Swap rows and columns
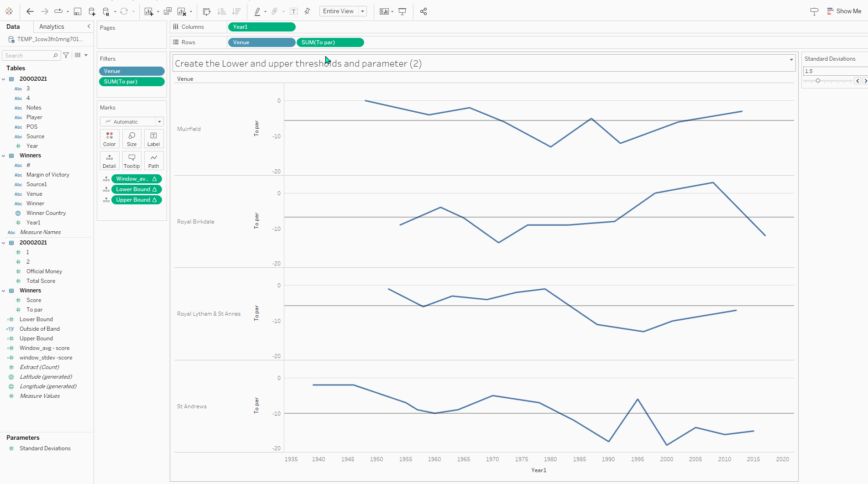Screen dimensions: 868x484 207,11
